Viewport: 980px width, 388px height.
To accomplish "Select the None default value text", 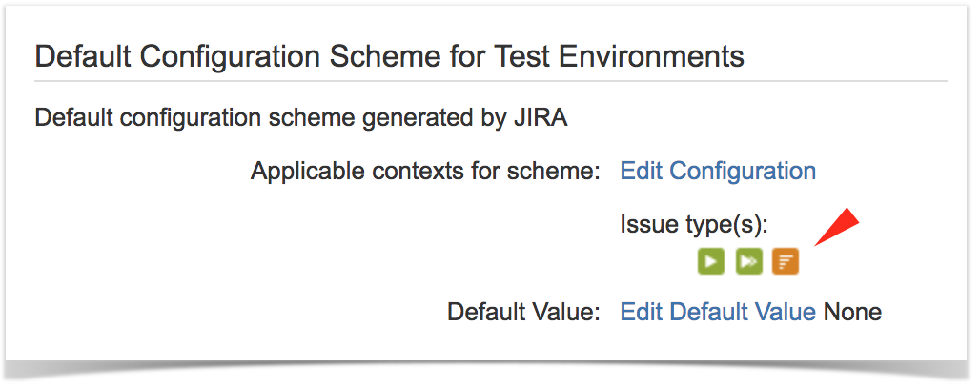I will (x=852, y=311).
